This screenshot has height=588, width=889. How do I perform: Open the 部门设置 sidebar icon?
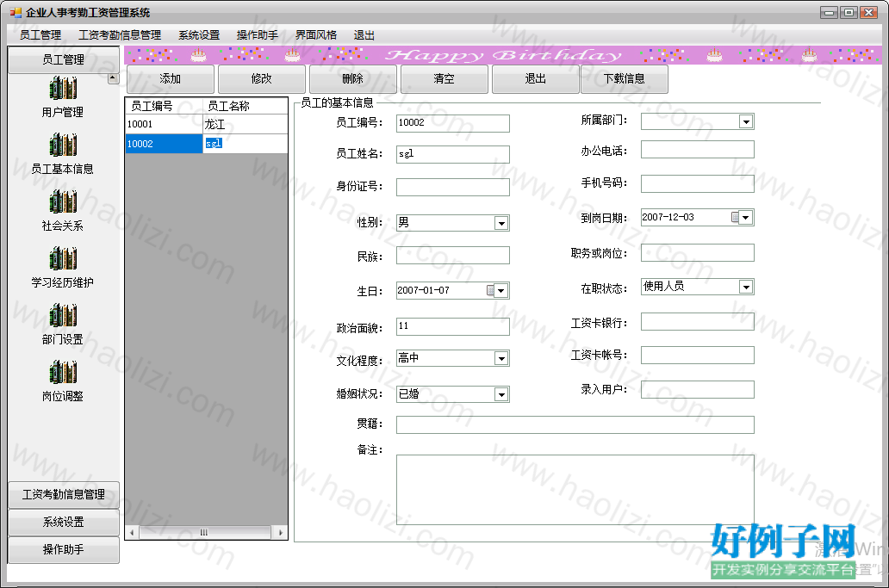pyautogui.click(x=63, y=316)
